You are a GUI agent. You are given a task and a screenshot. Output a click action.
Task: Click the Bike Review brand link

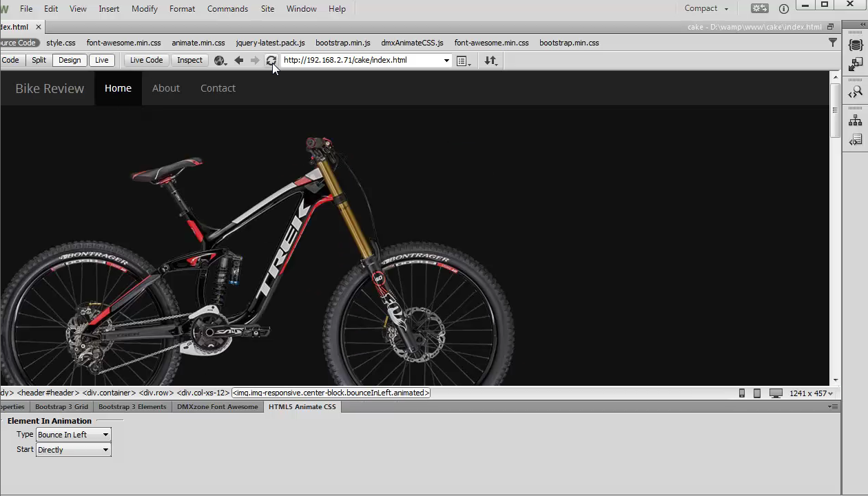[50, 88]
